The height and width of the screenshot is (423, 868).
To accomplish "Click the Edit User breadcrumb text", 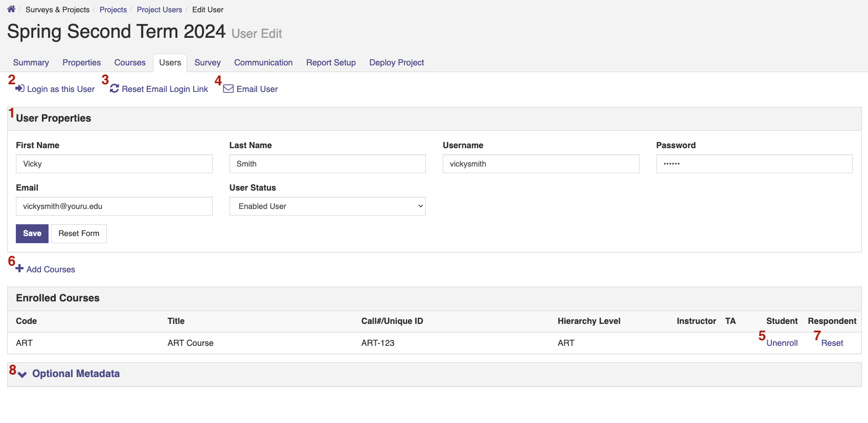I will coord(208,10).
